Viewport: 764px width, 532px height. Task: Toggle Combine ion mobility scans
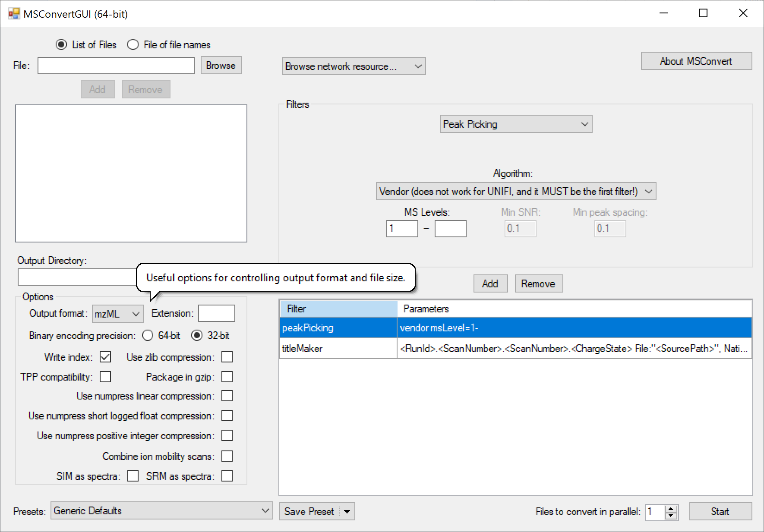coord(227,456)
